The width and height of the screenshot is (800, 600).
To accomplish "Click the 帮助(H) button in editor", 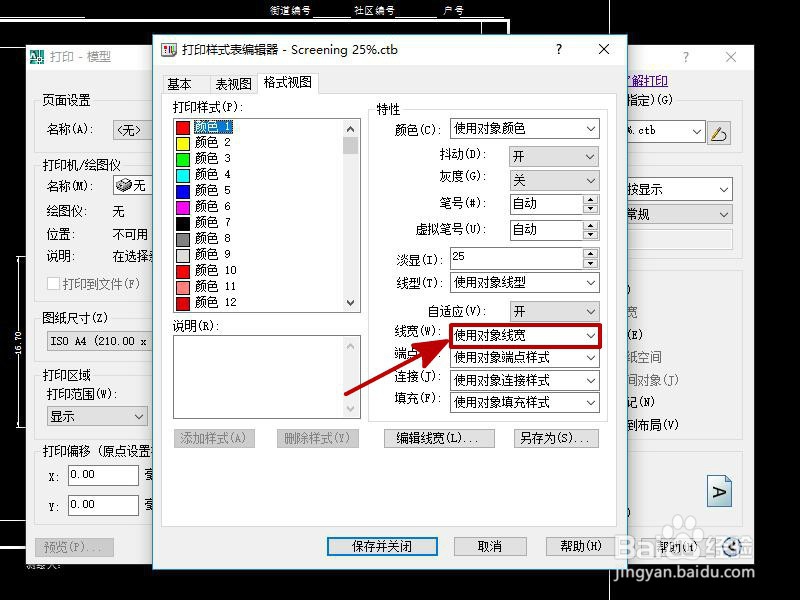I will (581, 546).
